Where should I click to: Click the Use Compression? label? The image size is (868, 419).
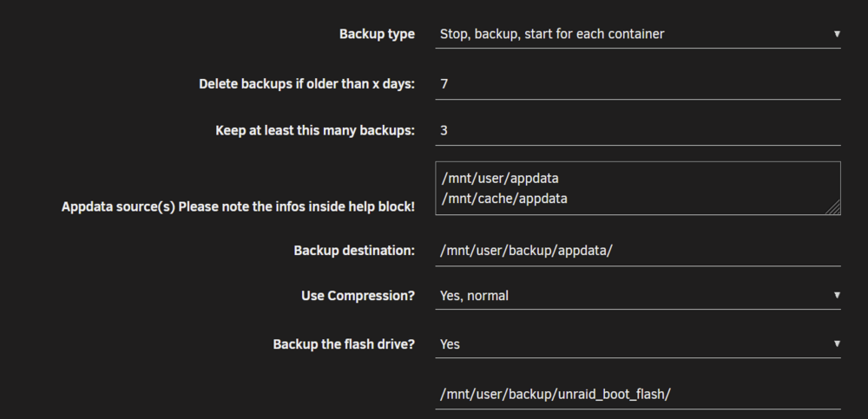coord(358,296)
